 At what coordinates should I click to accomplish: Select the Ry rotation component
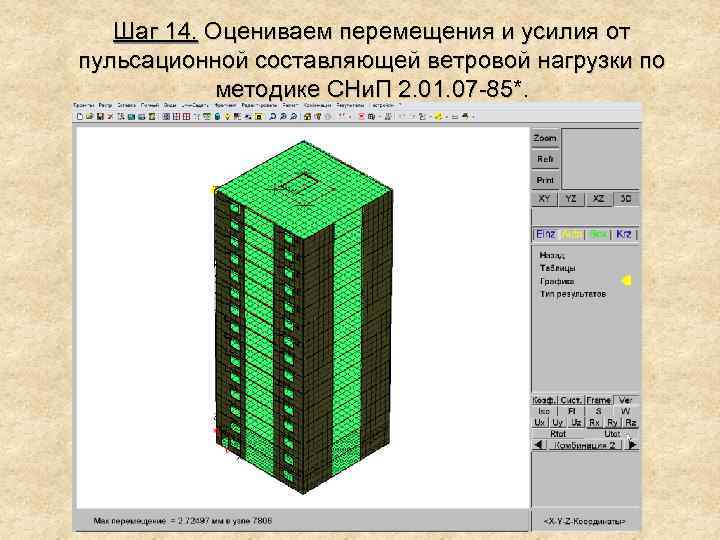point(612,422)
